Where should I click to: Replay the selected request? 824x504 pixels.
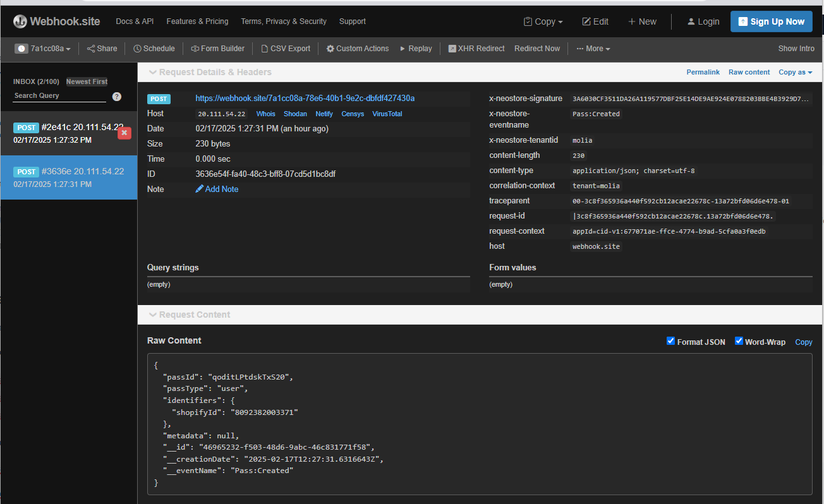(x=416, y=48)
